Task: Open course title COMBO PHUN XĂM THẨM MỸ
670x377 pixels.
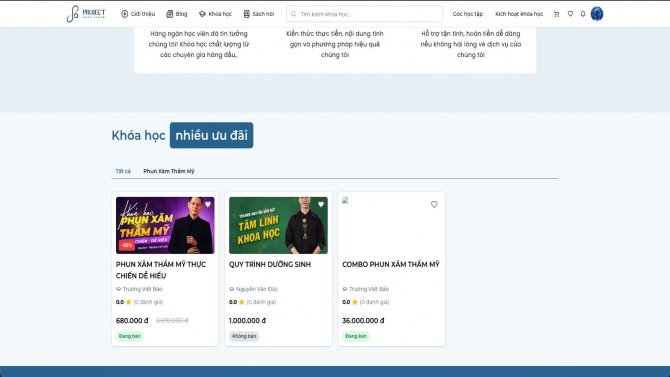Action: [x=391, y=264]
